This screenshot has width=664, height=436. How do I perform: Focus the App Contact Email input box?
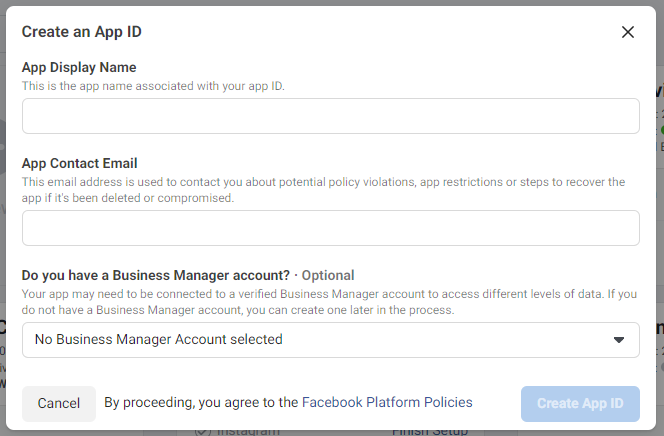click(x=330, y=228)
